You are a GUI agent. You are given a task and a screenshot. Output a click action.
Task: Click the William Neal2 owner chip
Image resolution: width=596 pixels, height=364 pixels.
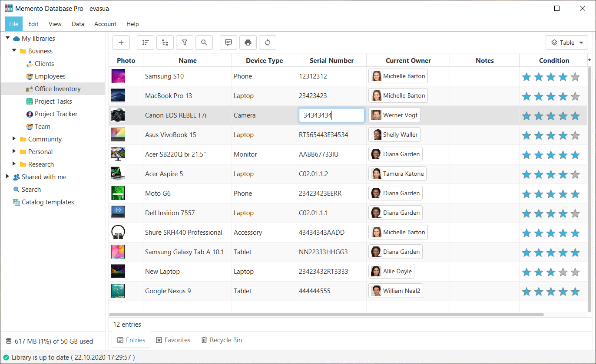pos(396,291)
